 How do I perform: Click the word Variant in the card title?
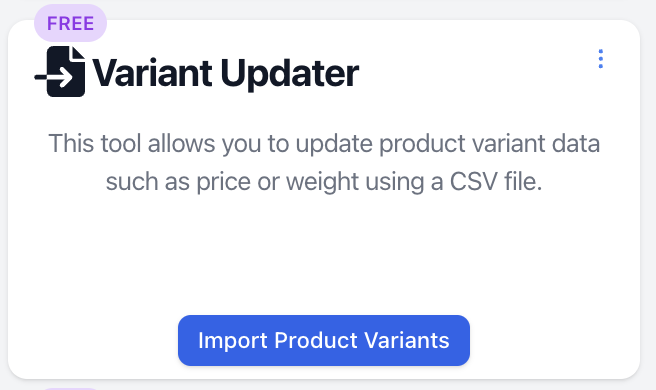coord(151,73)
